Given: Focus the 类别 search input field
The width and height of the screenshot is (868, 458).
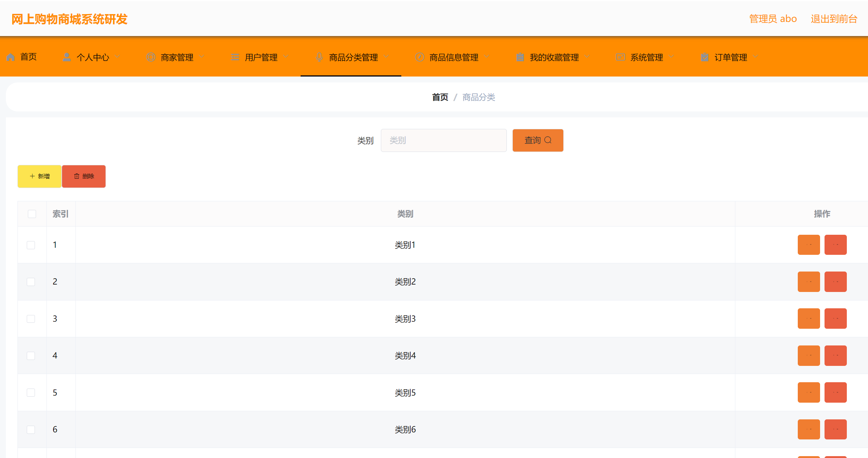Looking at the screenshot, I should 443,140.
